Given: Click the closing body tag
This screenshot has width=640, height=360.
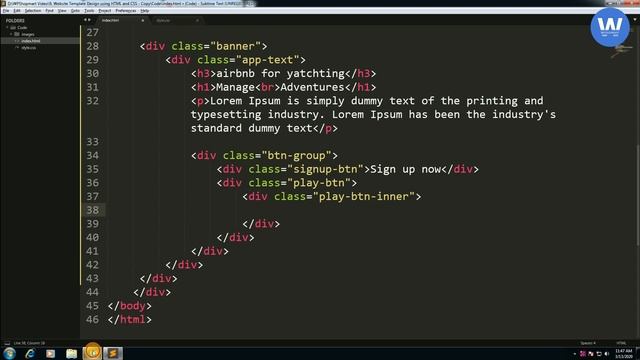Looking at the screenshot, I should [129, 306].
